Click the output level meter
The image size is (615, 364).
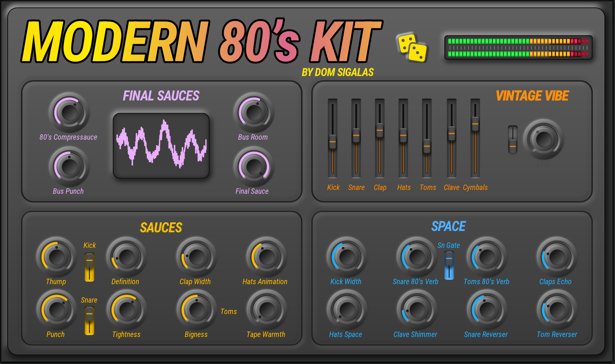click(518, 48)
